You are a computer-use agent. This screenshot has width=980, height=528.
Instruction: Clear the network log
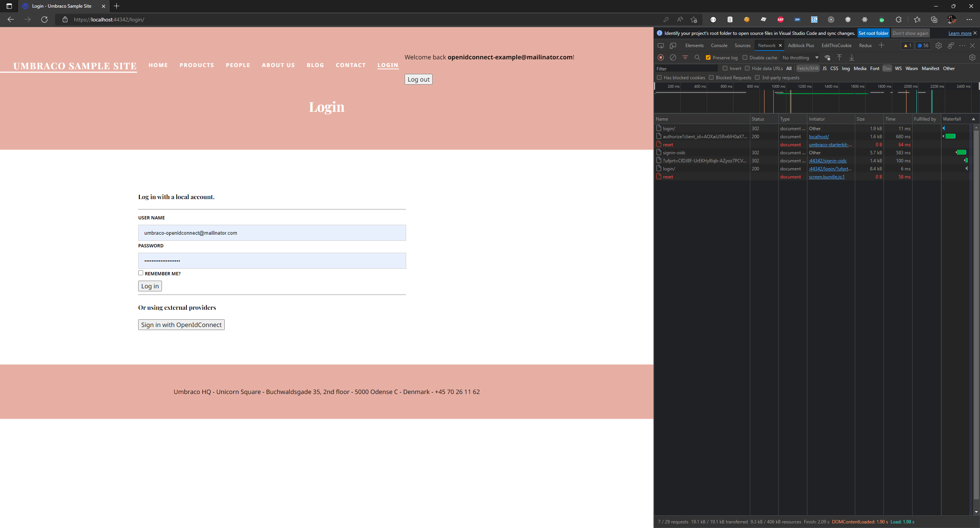click(673, 57)
